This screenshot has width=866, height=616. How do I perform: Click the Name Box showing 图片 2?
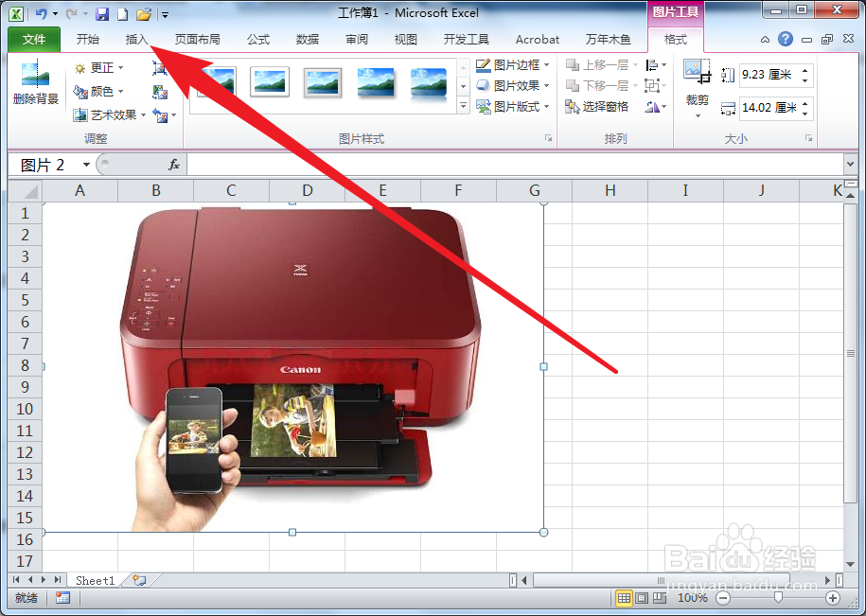[44, 165]
